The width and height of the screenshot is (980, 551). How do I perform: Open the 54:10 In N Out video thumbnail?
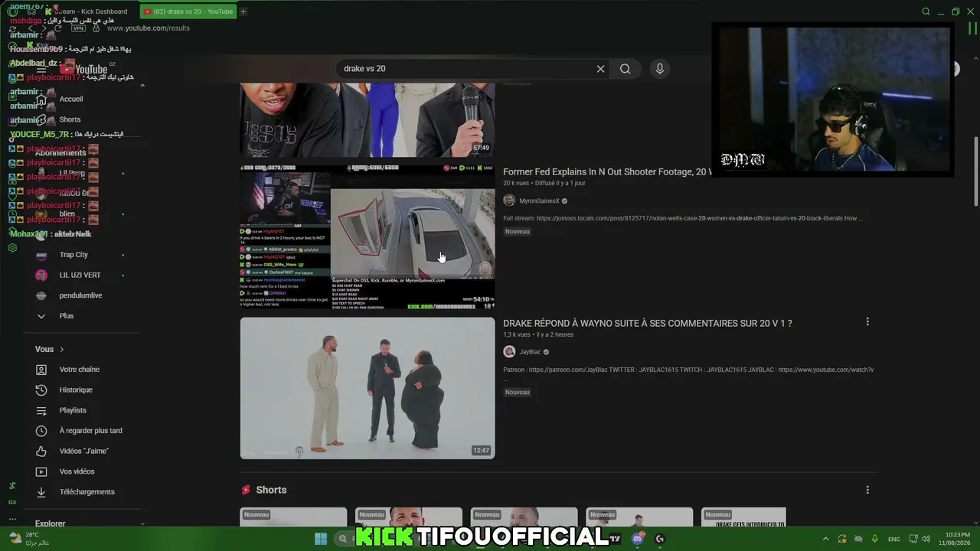click(367, 237)
